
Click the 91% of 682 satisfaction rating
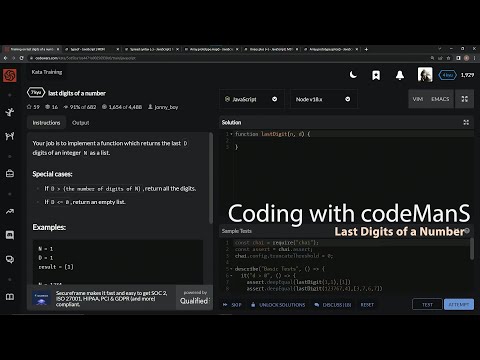[x=80, y=107]
